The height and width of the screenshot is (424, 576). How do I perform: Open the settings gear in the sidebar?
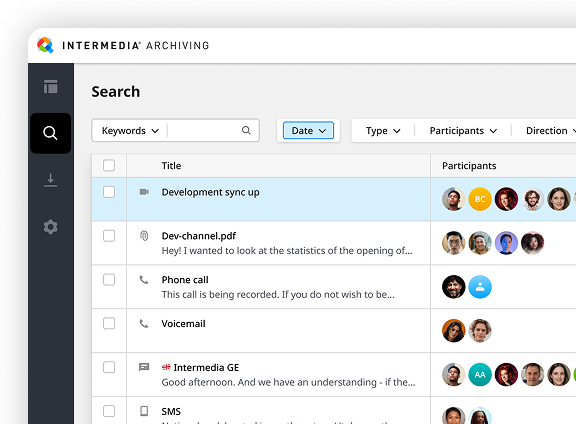tap(51, 227)
